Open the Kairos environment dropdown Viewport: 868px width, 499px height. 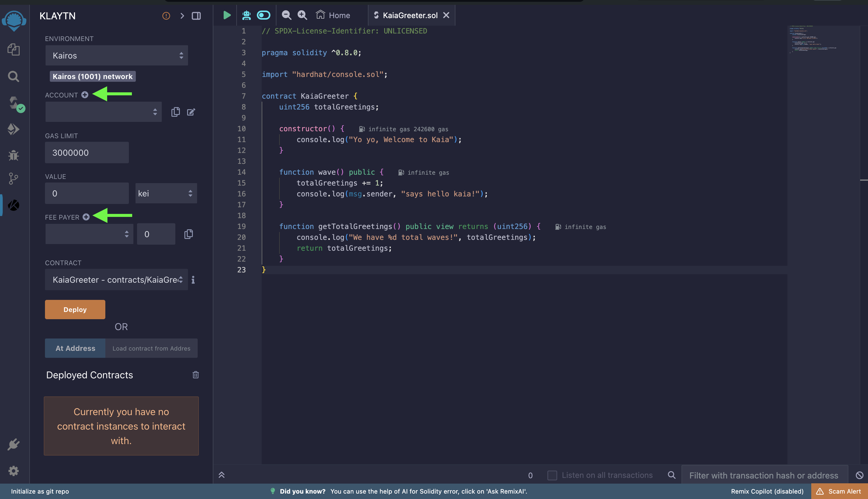(116, 56)
